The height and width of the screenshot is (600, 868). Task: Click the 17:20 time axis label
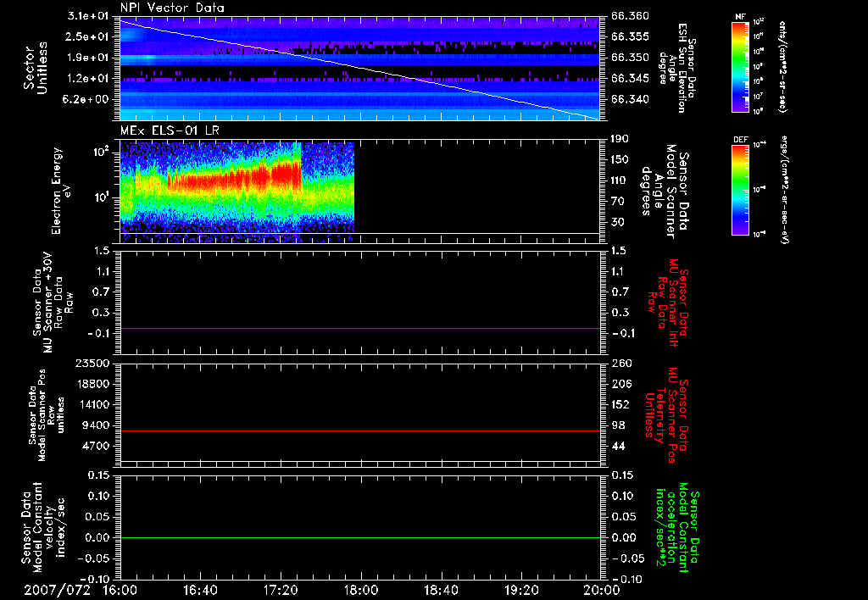tap(281, 590)
